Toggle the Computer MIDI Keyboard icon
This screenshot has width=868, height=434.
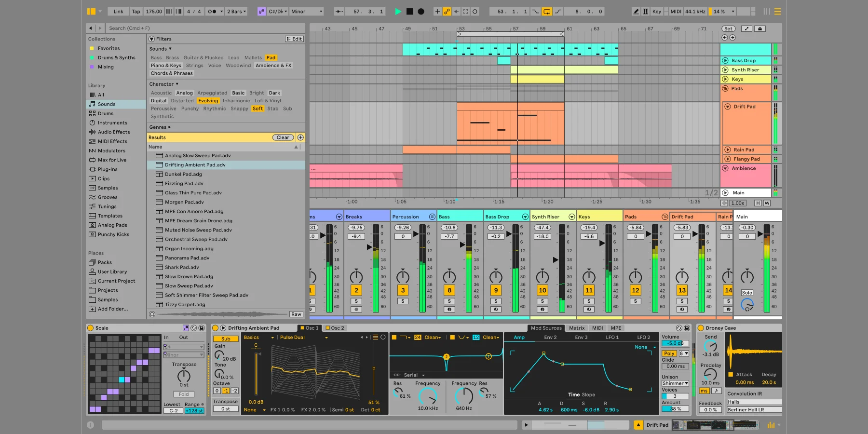click(645, 11)
